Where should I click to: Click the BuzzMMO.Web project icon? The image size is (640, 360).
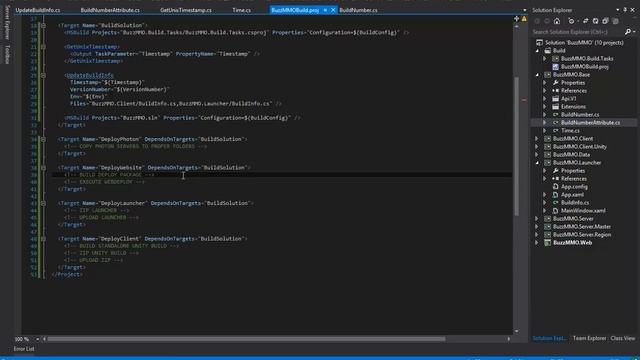[548, 243]
